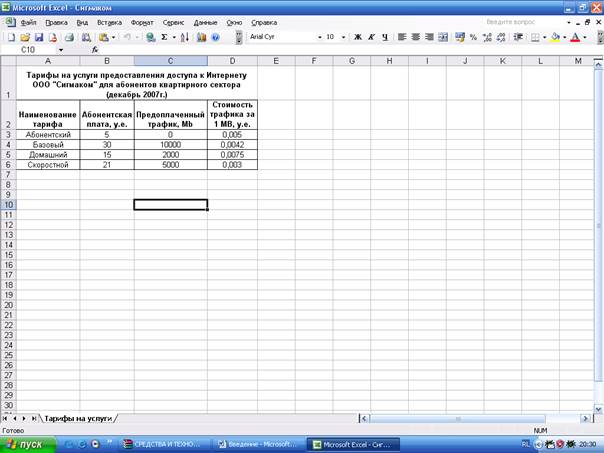Select the column C header
604x453 pixels.
pos(171,61)
